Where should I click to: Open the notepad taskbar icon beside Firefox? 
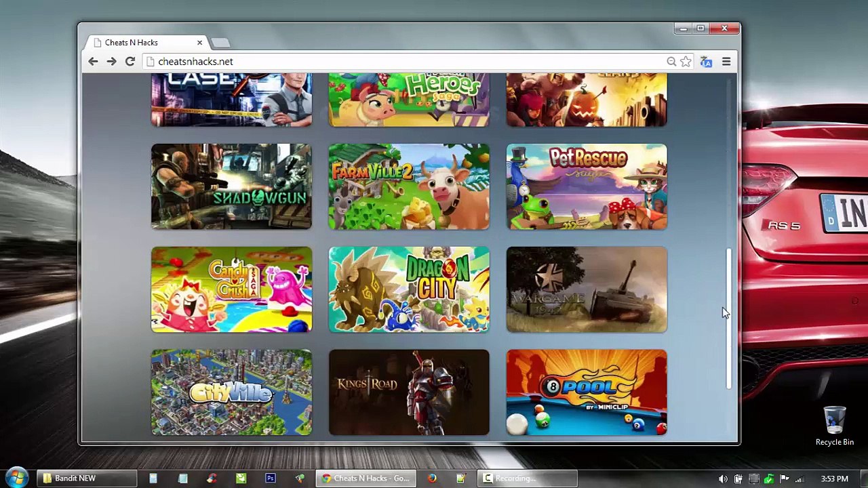461,479
